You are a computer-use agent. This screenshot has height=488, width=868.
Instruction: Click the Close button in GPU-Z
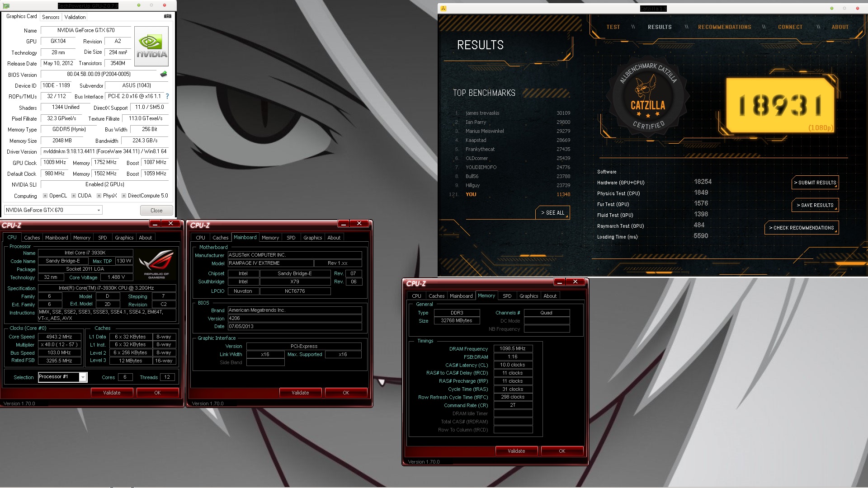pyautogui.click(x=156, y=211)
